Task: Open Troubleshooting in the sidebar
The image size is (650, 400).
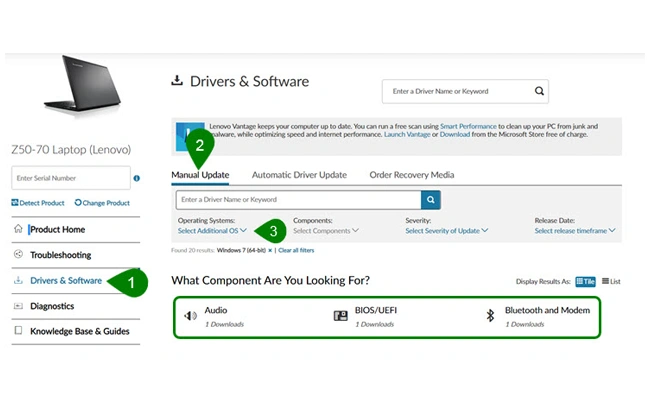Action: pos(60,255)
